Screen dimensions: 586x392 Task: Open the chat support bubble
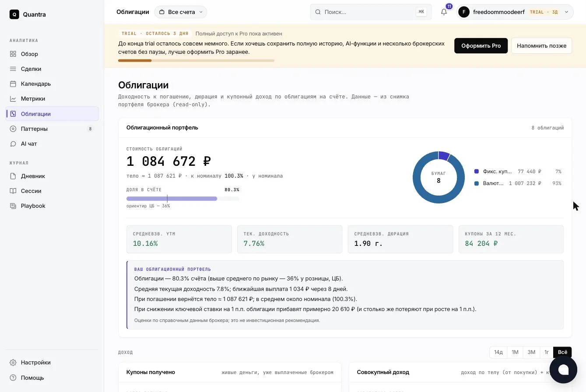pos(563,370)
